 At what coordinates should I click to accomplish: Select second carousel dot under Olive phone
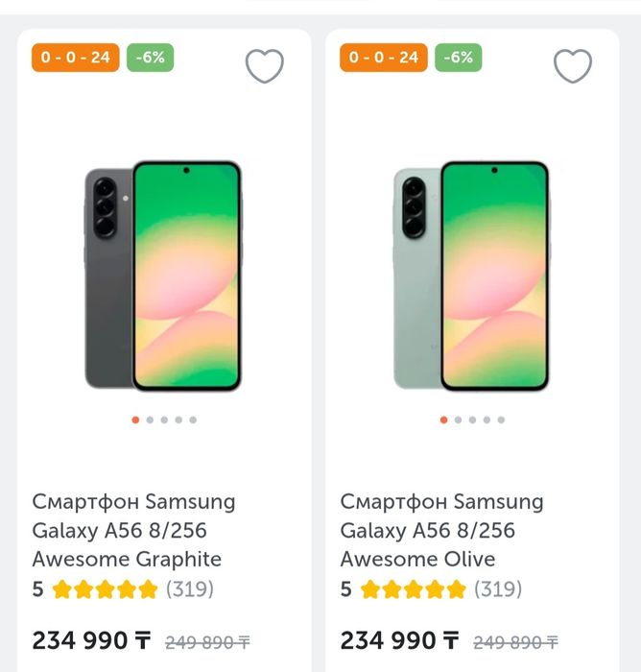pyautogui.click(x=458, y=420)
